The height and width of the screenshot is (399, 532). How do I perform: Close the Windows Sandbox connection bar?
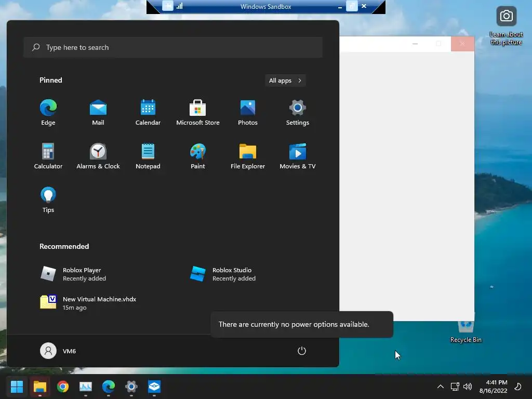[x=364, y=6]
